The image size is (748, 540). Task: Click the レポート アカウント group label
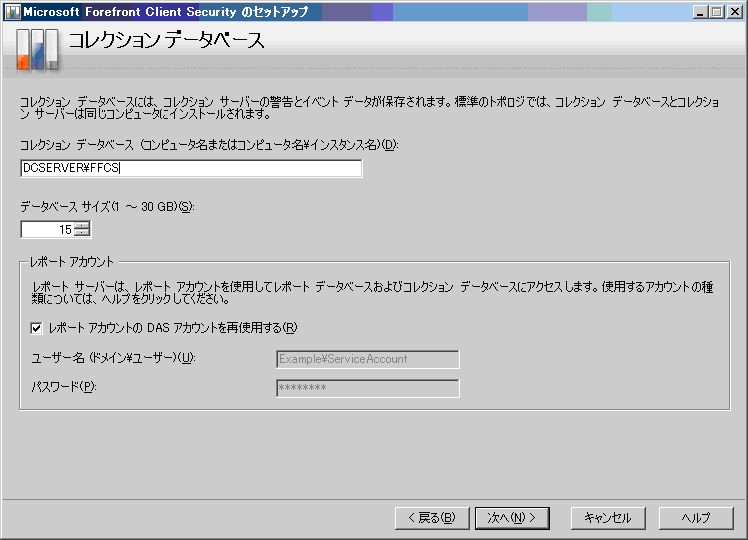pos(72,261)
